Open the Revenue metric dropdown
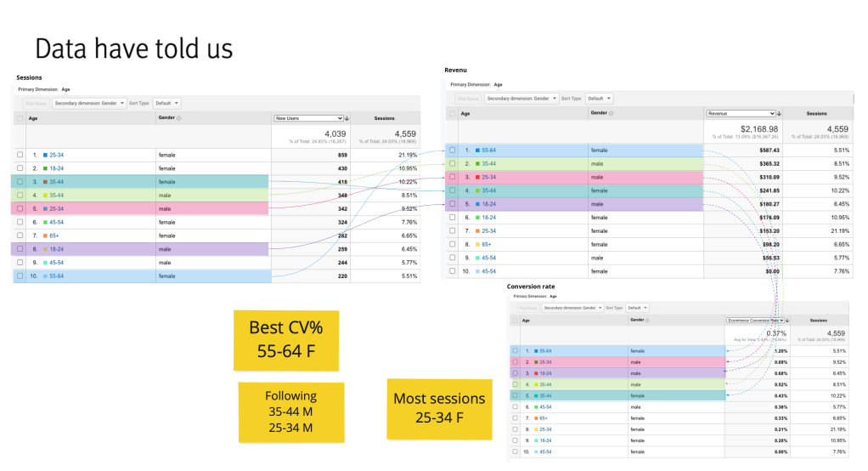 point(740,113)
